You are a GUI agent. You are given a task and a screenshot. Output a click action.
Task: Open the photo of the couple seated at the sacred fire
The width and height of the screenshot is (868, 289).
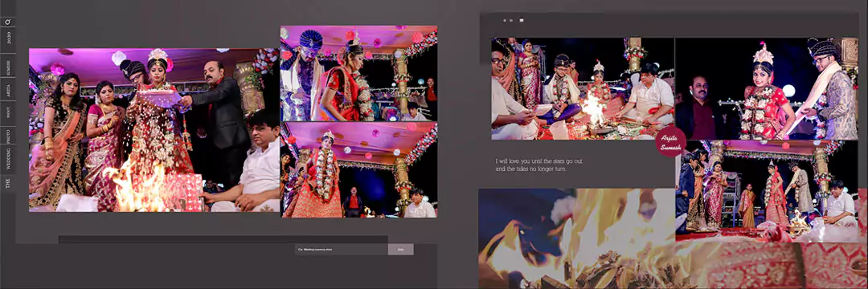[583, 88]
